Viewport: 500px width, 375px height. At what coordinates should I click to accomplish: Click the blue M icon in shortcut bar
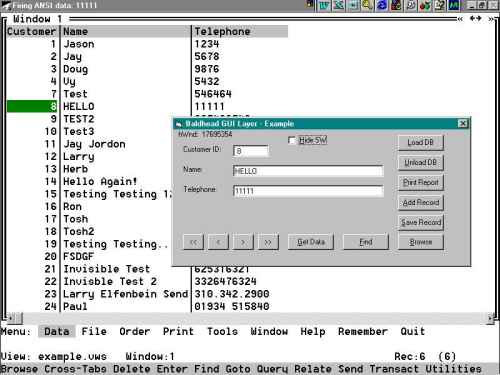pos(455,5)
